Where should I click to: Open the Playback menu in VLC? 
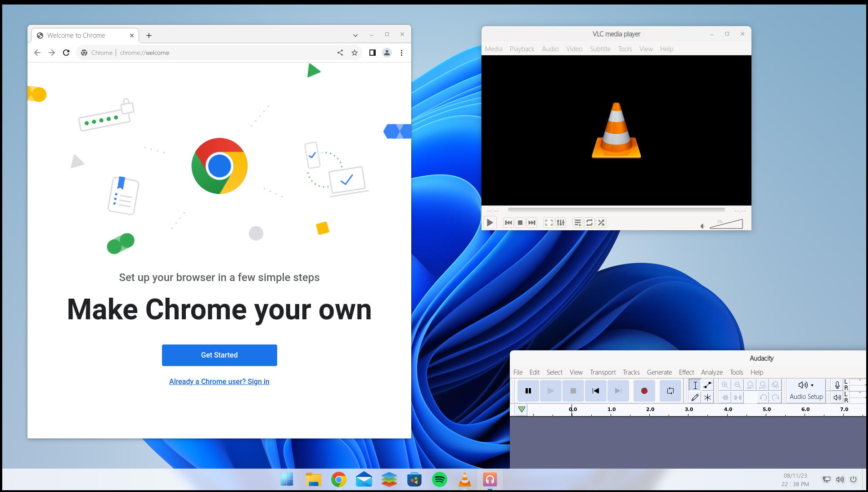[x=522, y=49]
